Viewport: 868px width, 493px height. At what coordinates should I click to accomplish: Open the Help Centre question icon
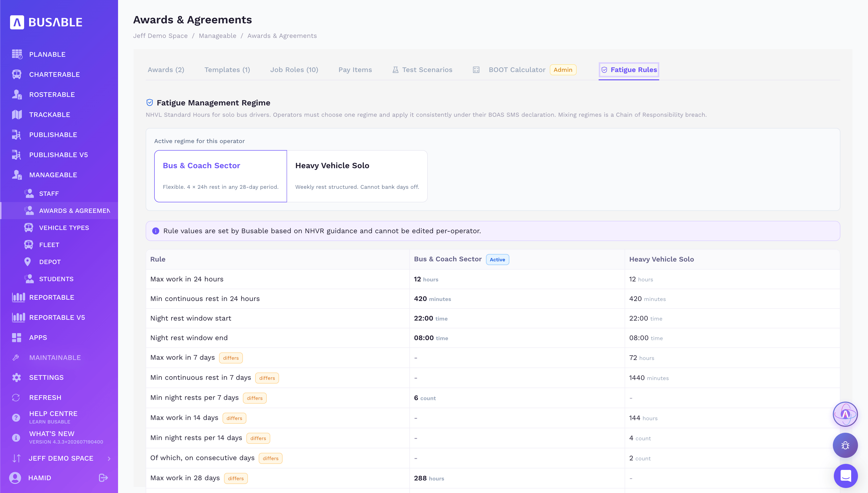[16, 417]
